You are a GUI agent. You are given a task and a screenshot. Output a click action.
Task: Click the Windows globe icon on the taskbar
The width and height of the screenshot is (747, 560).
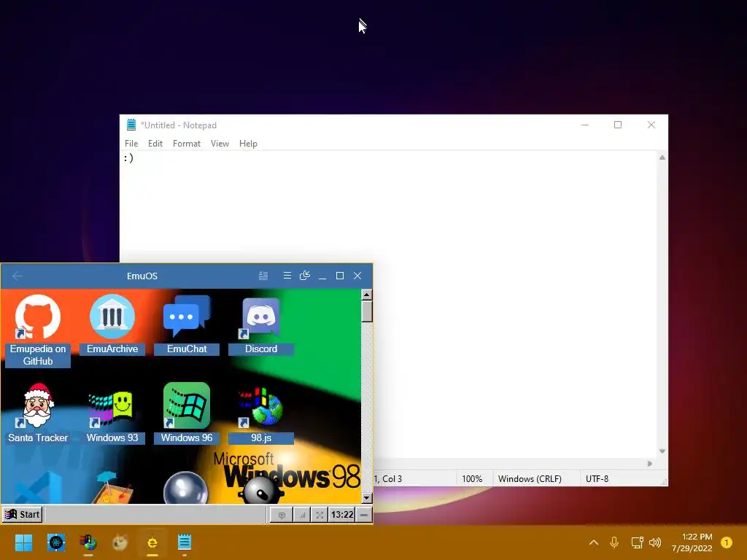tap(88, 542)
